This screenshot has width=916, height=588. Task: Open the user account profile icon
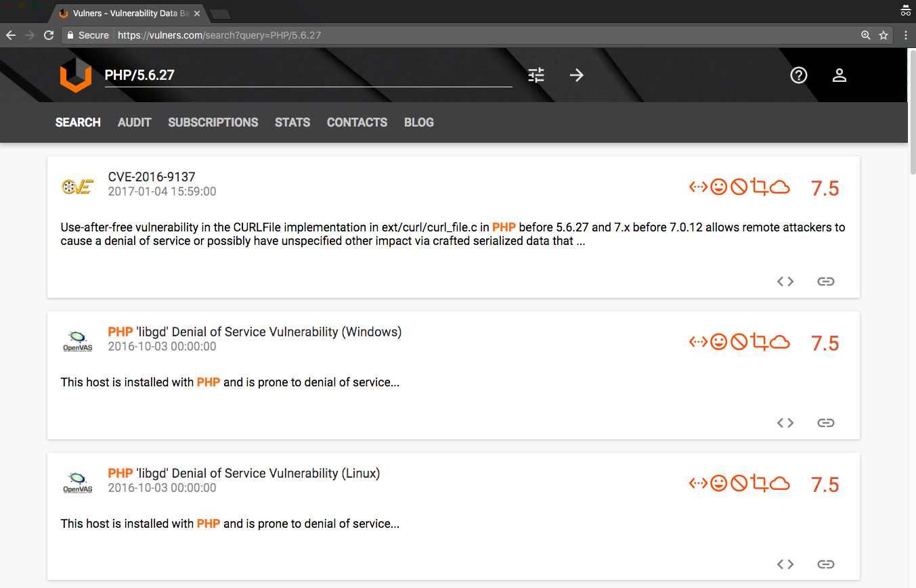coord(839,75)
